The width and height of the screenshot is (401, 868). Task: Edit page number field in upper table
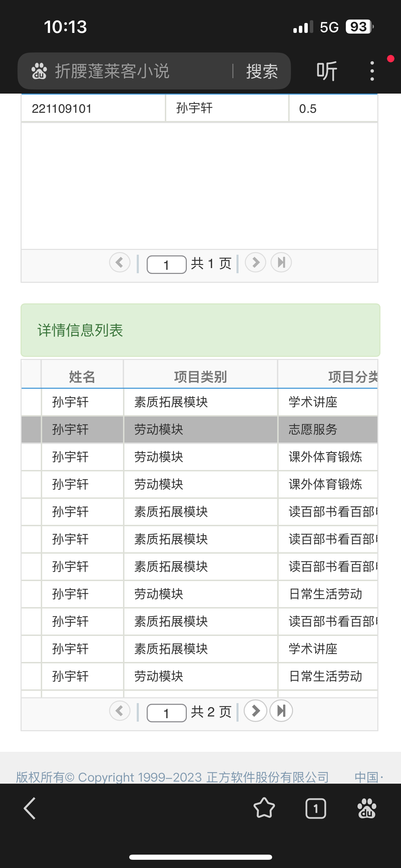coord(167,265)
